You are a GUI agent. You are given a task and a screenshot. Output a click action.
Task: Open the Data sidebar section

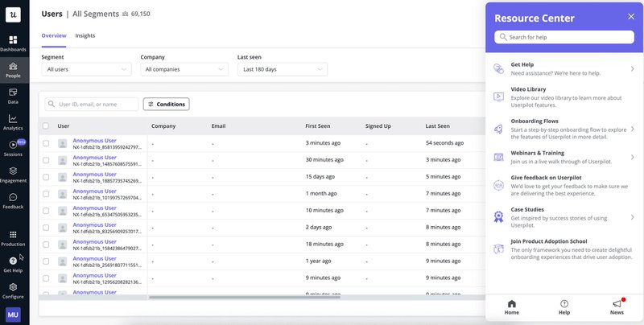click(13, 96)
